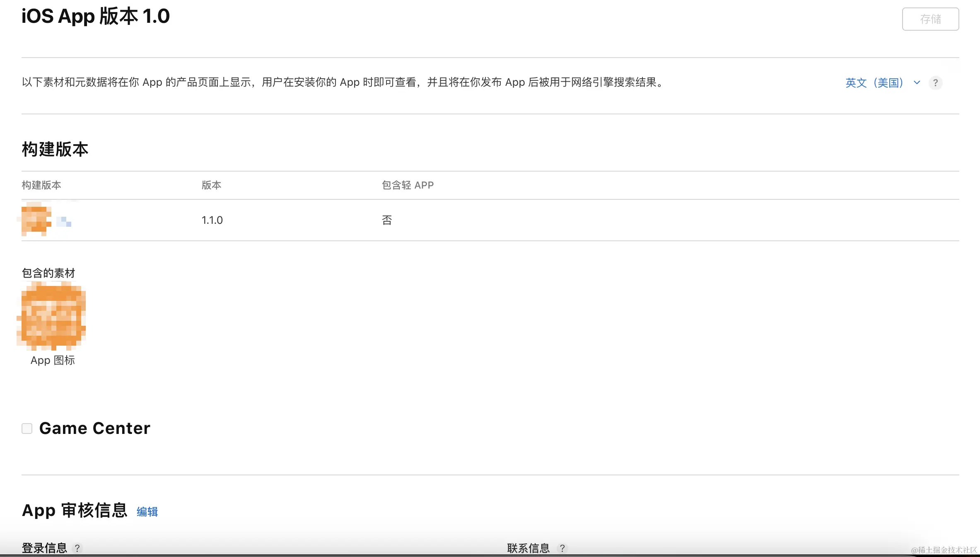Expand the language chevron arrow

coord(917,82)
